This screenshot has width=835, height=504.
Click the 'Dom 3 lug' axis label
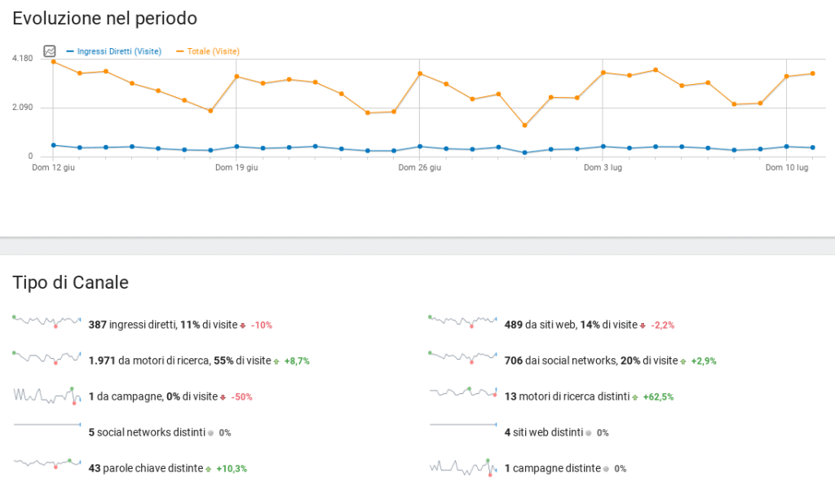point(603,167)
